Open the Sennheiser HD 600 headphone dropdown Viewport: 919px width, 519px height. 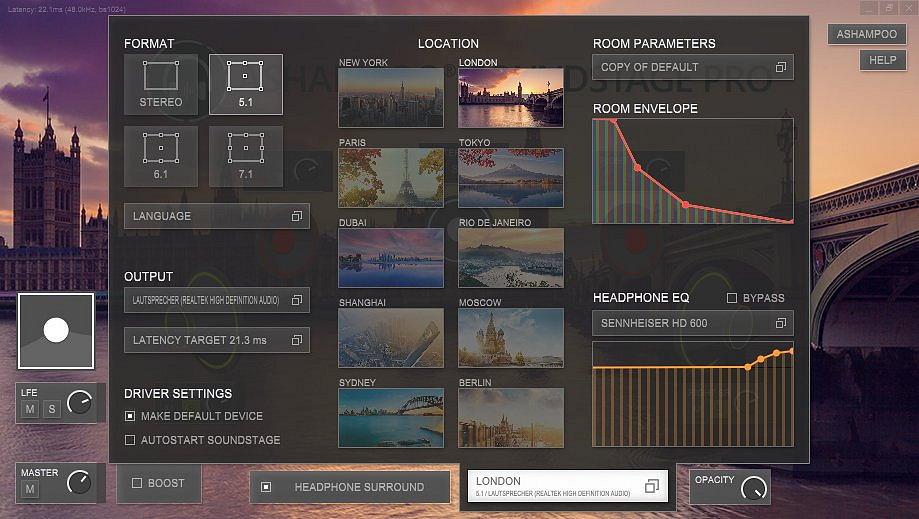(692, 323)
